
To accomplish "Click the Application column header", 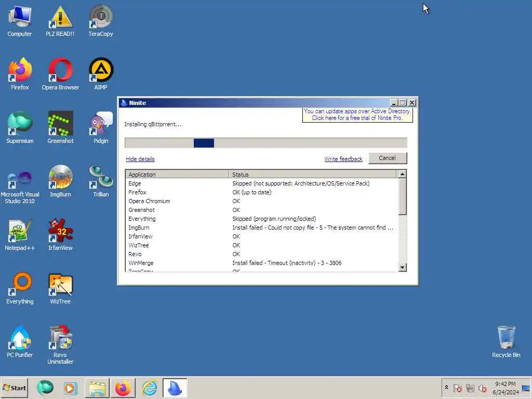I will [x=177, y=174].
